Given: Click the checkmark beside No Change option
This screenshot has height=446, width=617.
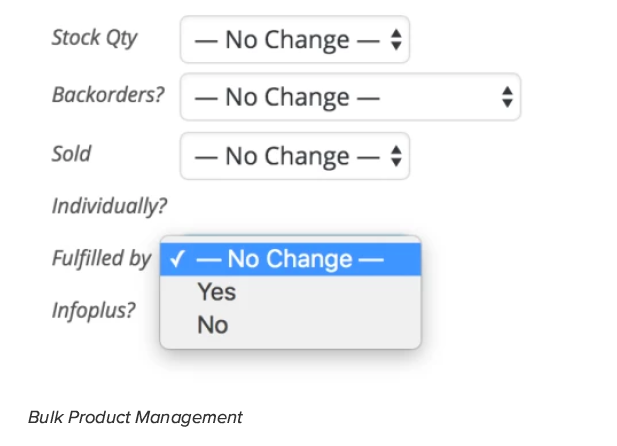Looking at the screenshot, I should coord(177,259).
